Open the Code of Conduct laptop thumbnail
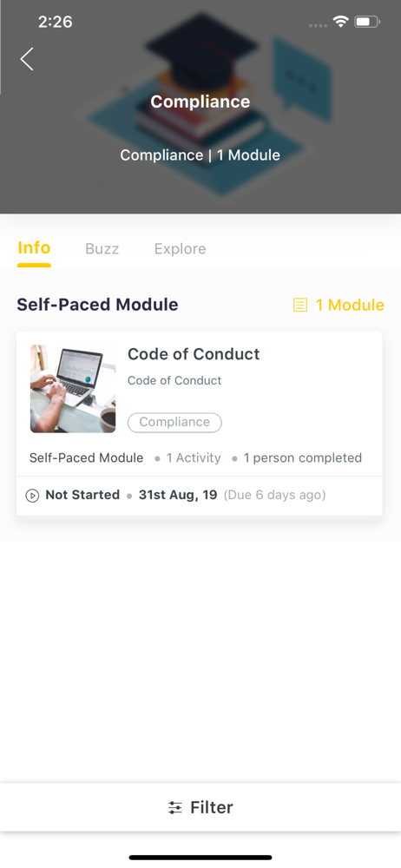The image size is (401, 868). pos(73,389)
